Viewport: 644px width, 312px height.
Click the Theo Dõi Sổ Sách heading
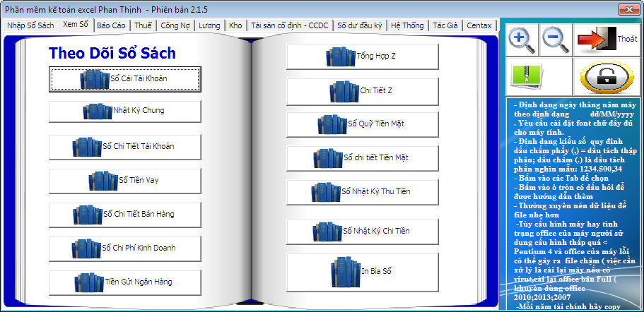112,53
